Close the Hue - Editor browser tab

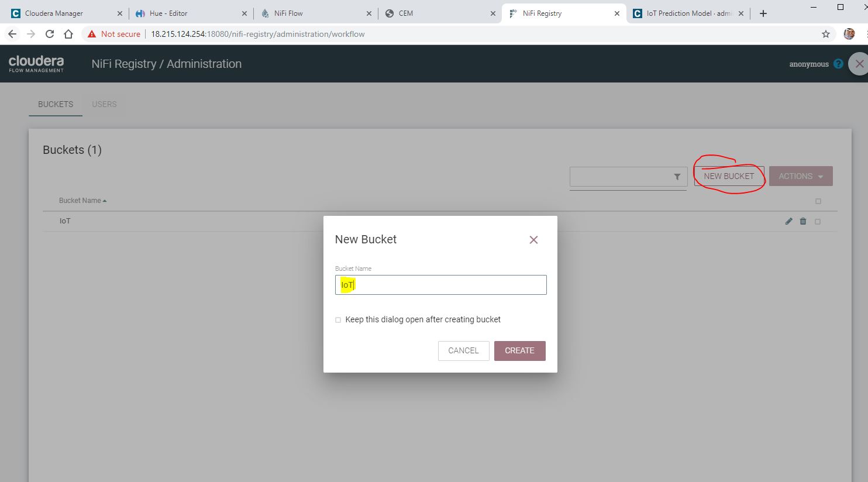(244, 13)
